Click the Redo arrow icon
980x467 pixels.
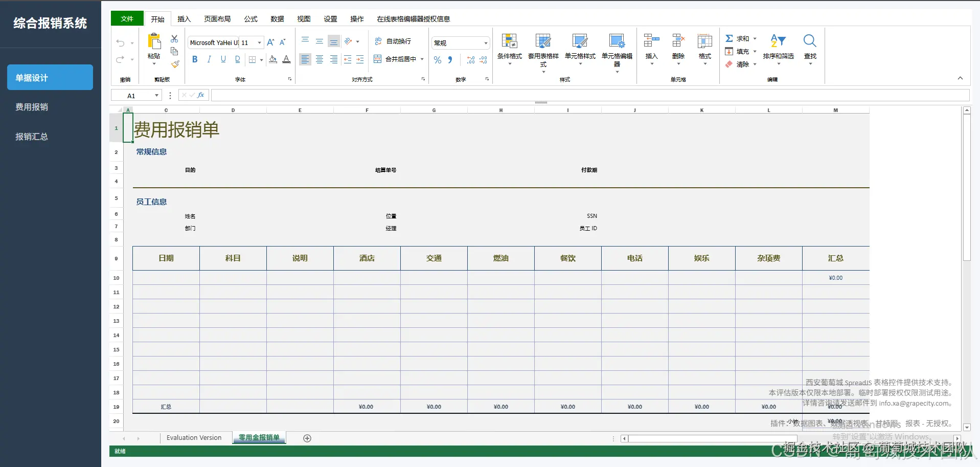tap(121, 59)
